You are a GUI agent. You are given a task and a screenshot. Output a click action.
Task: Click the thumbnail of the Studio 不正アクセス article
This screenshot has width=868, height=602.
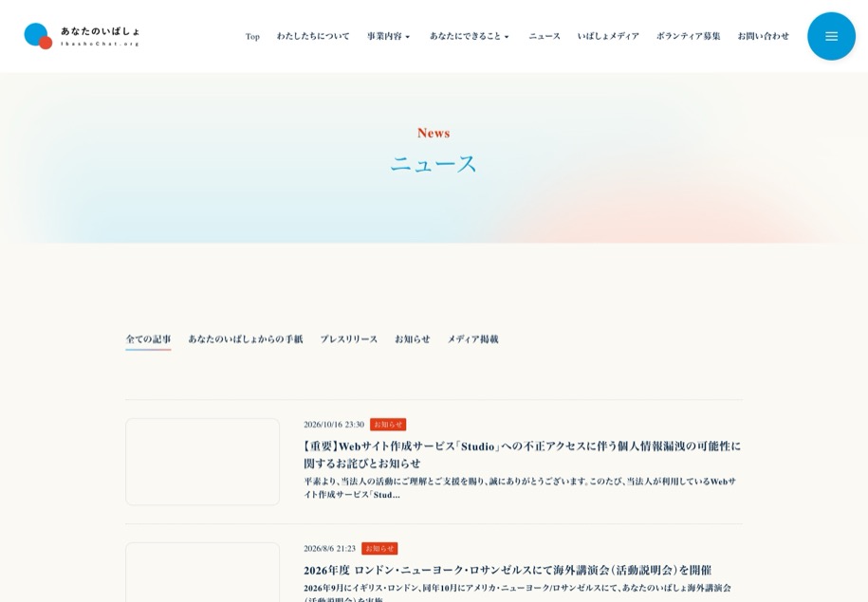pyautogui.click(x=203, y=462)
